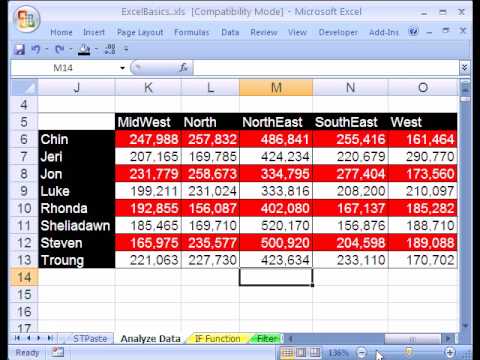
Task: Click the Save icon in Quick Access Toolbar
Action: 20,50
